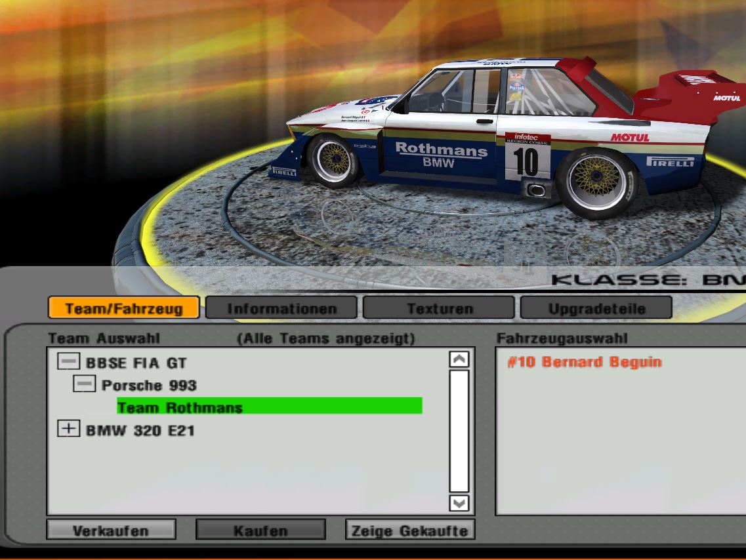
Task: Click the Rothmans BMW logo on car door
Action: coord(440,155)
